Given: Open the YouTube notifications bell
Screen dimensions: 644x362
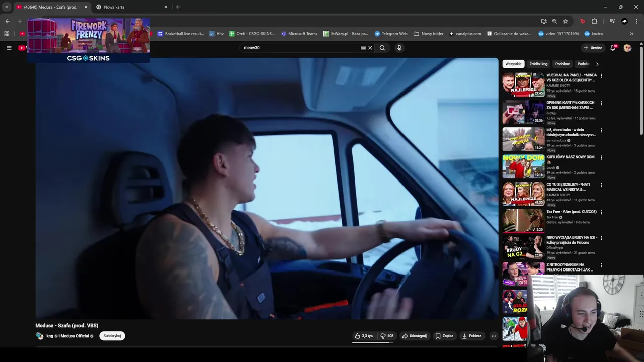Looking at the screenshot, I should pyautogui.click(x=613, y=48).
